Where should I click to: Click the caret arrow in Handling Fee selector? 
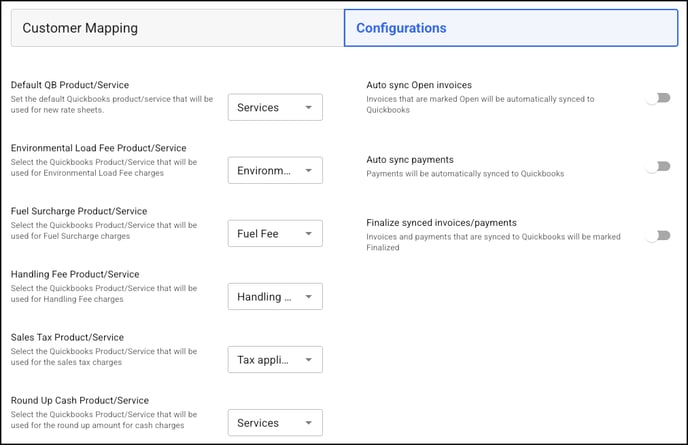coord(308,297)
